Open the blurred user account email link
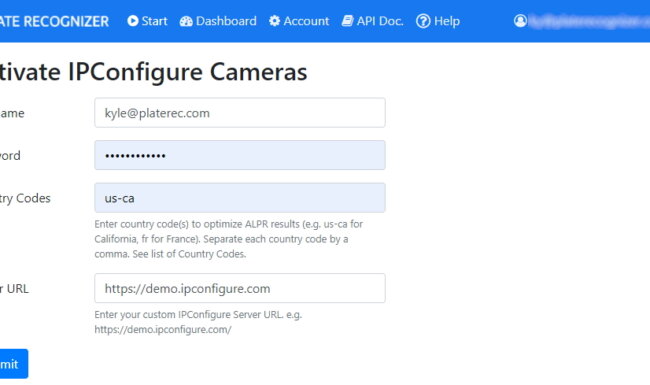The width and height of the screenshot is (650, 385). pyautogui.click(x=589, y=21)
